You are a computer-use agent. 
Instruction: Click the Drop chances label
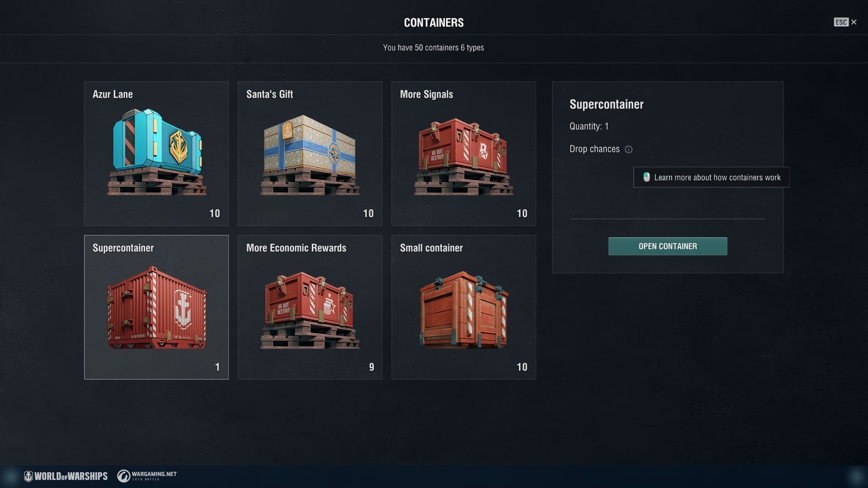tap(594, 149)
